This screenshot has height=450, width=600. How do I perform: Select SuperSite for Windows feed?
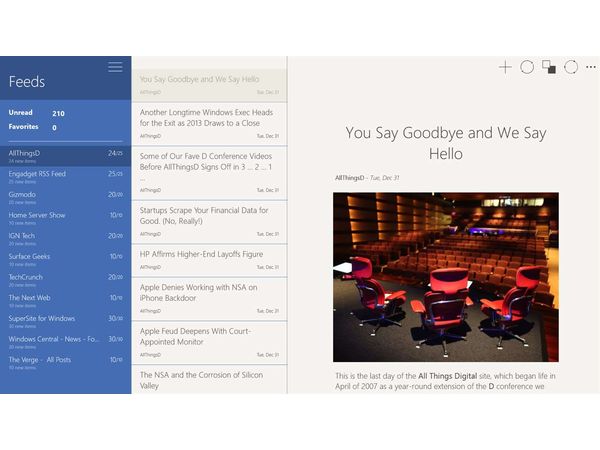click(x=66, y=321)
